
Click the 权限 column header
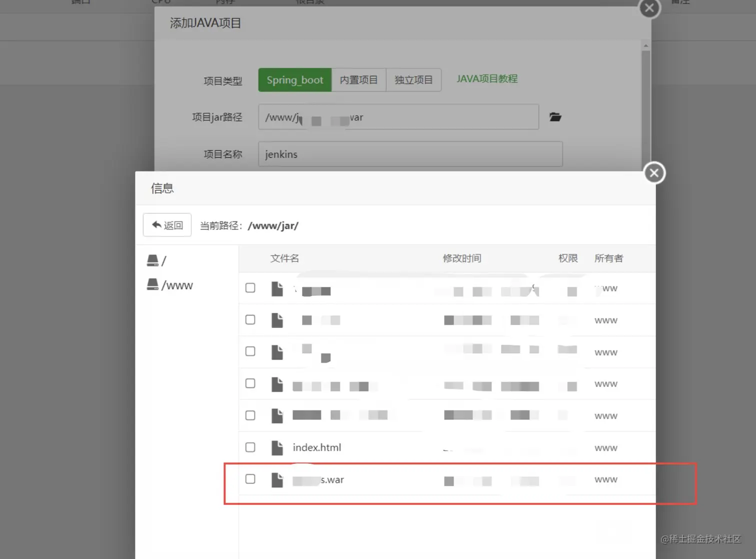(x=568, y=258)
